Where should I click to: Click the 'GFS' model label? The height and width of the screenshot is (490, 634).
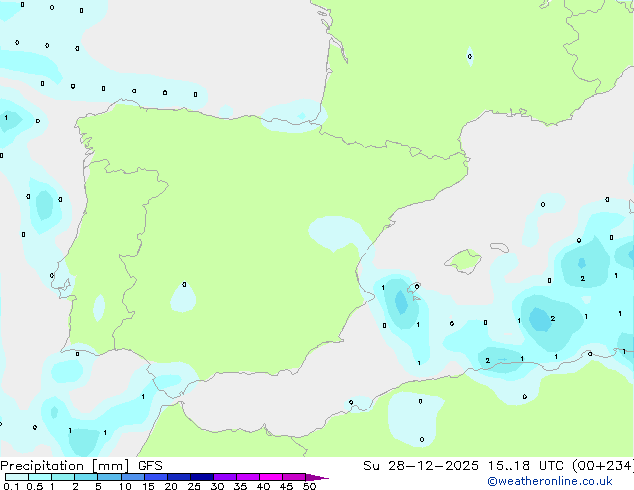[x=150, y=466]
